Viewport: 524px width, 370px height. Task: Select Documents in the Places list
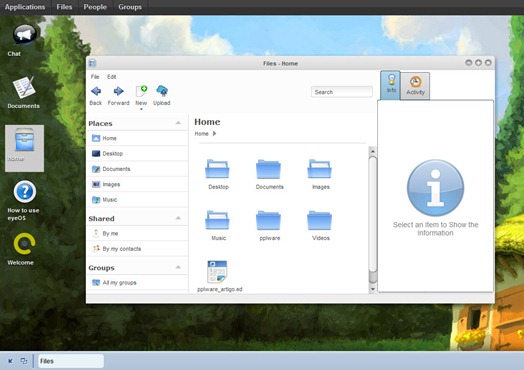pyautogui.click(x=137, y=169)
